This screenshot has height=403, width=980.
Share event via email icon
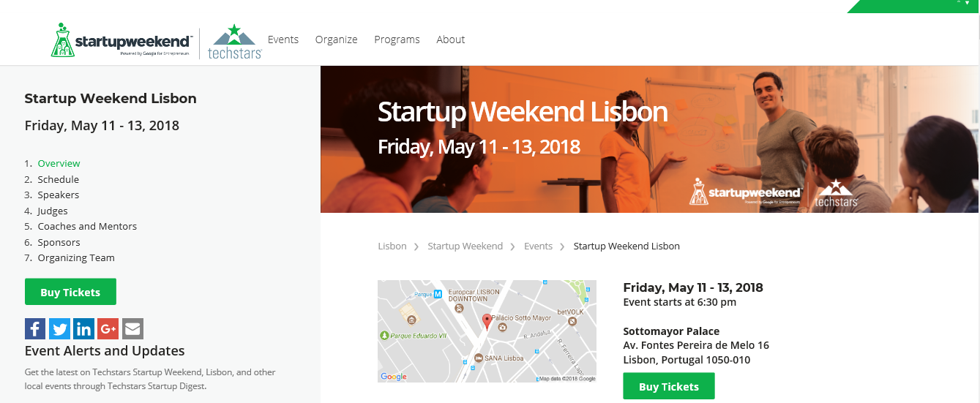(x=132, y=328)
